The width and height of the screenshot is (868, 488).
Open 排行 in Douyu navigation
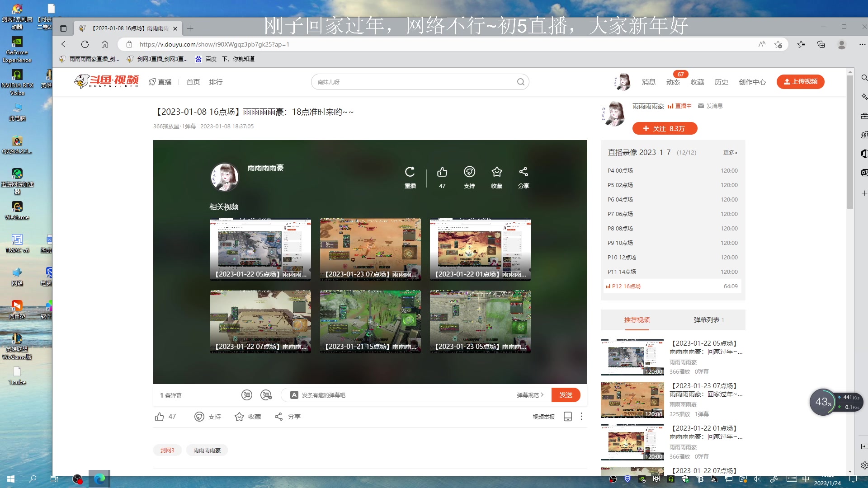[216, 82]
